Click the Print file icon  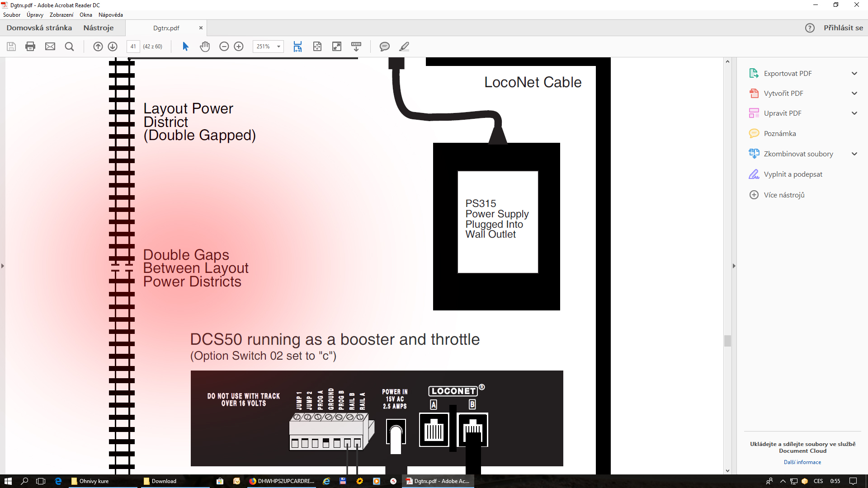30,47
